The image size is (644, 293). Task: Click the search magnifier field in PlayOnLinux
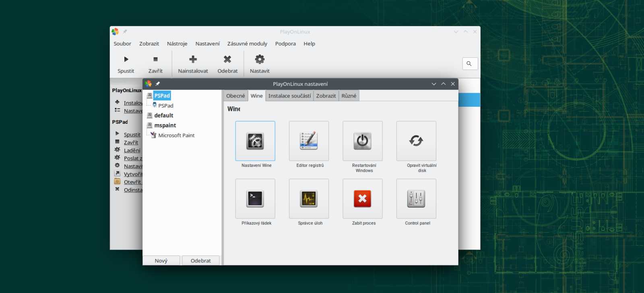pos(470,64)
